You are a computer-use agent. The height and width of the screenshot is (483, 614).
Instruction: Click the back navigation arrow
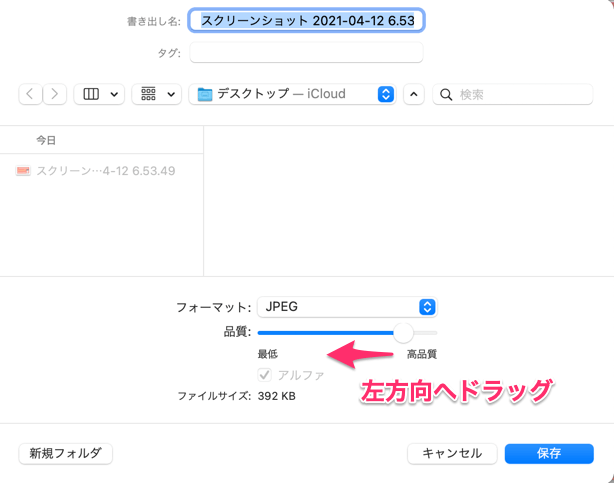(31, 94)
